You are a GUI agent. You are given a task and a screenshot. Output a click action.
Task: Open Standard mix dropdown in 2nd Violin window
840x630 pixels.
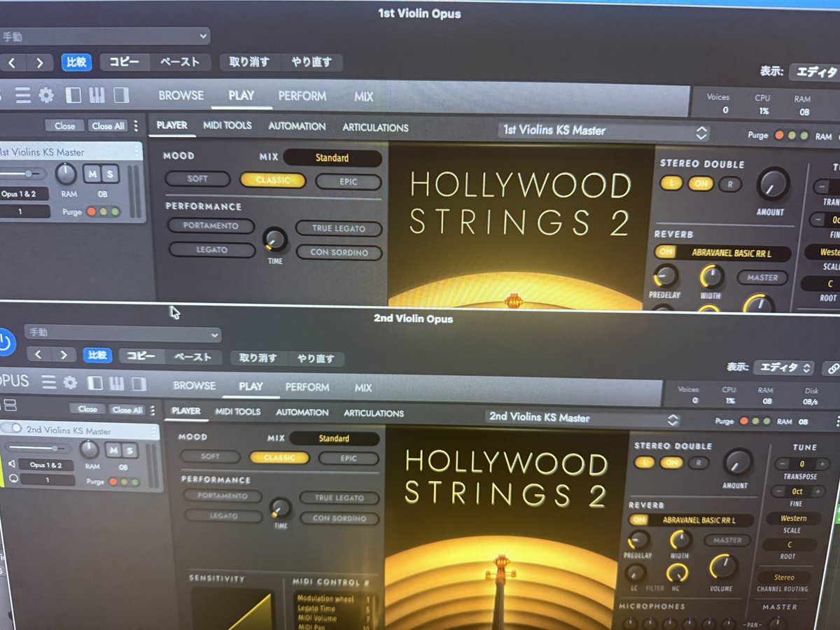pyautogui.click(x=335, y=439)
